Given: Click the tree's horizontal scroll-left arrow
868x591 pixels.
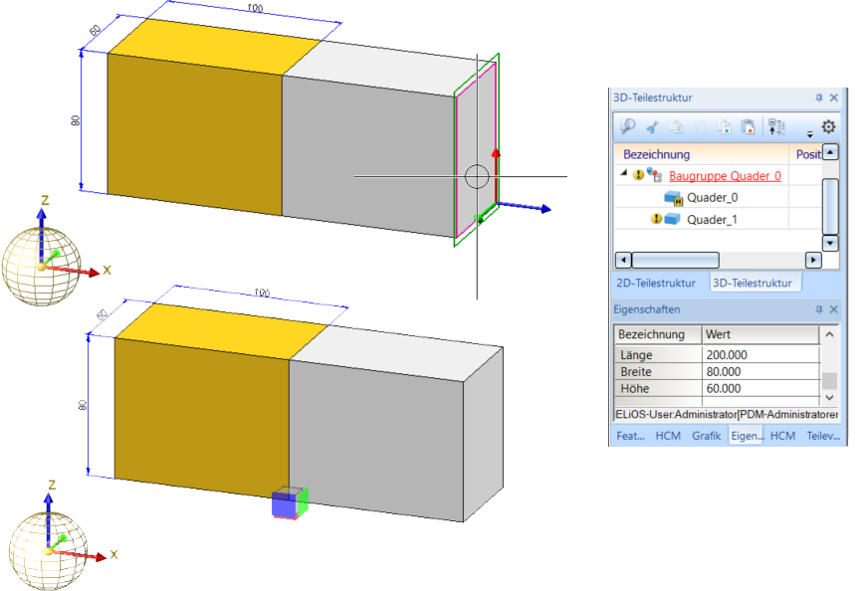Looking at the screenshot, I should tap(623, 260).
